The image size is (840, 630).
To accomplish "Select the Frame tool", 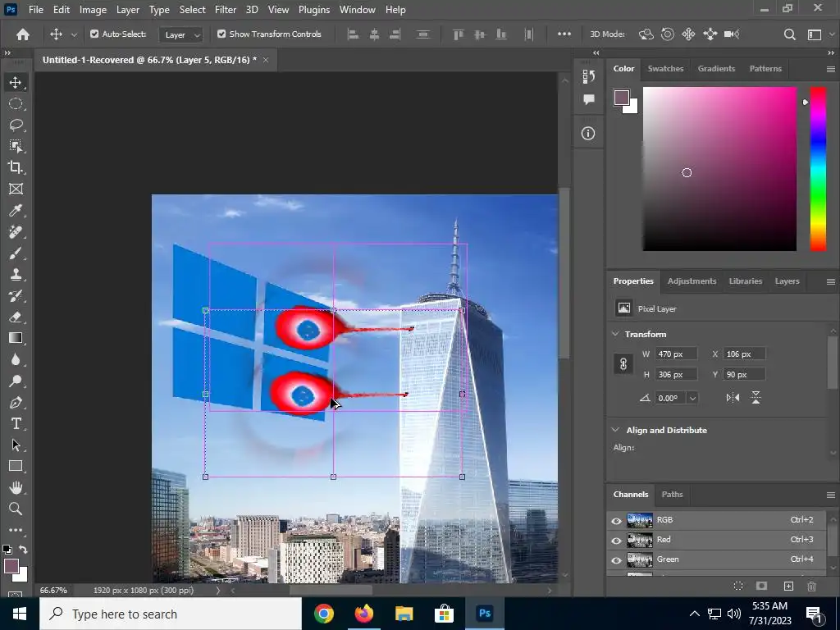I will coord(16,189).
